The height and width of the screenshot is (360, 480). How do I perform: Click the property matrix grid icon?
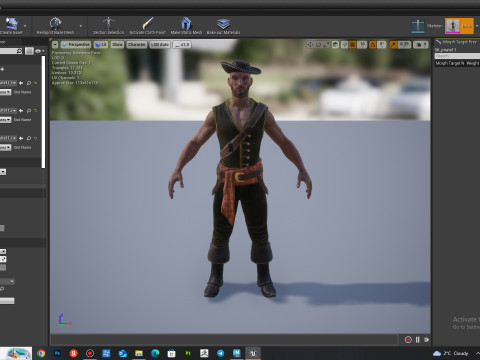pyautogui.click(x=29, y=51)
